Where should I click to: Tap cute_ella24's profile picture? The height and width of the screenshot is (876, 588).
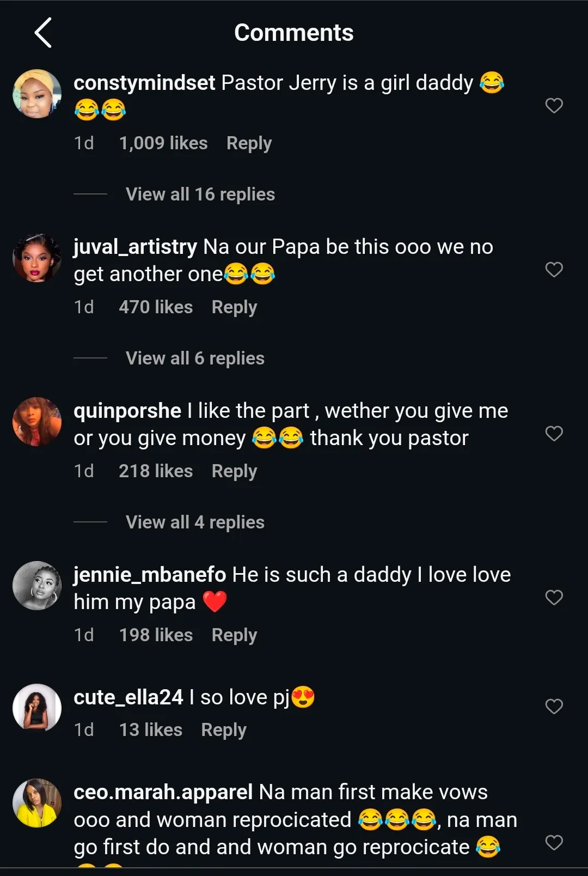(x=37, y=708)
